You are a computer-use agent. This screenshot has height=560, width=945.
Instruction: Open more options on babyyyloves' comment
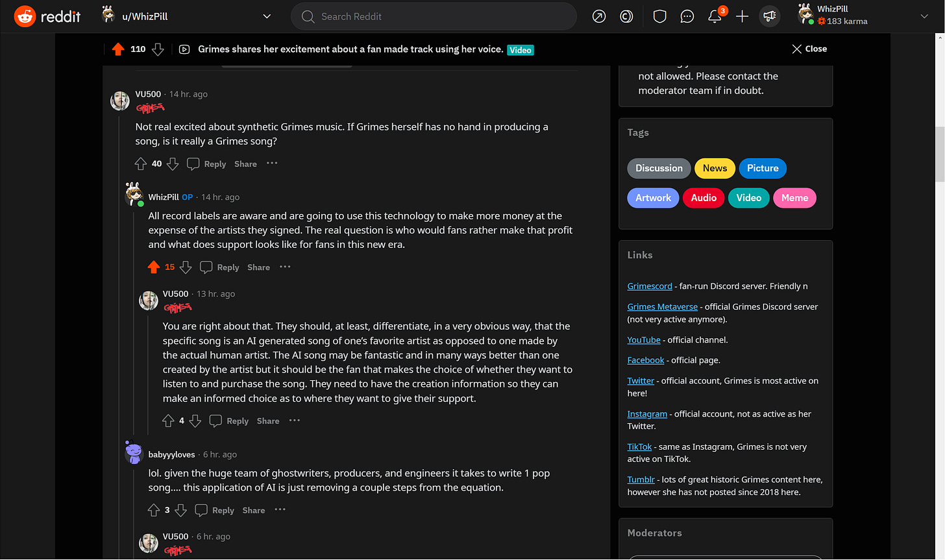coord(280,510)
